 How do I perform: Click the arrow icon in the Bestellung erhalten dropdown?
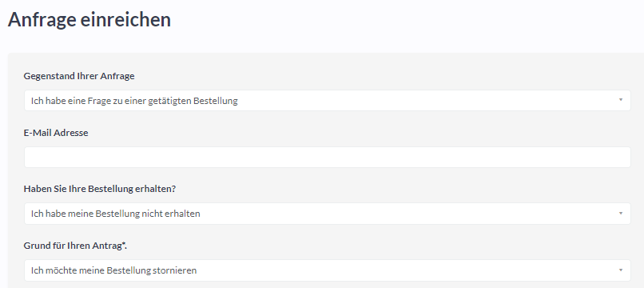(x=621, y=213)
